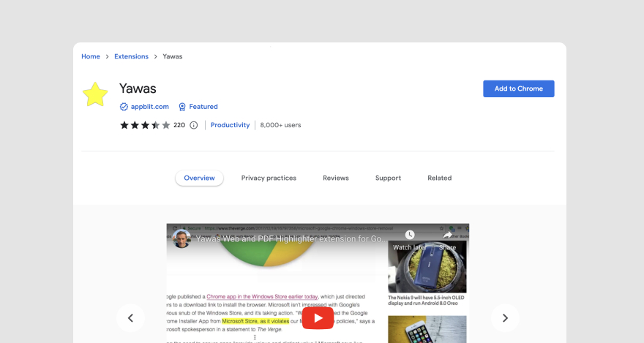Click the iPhone thumbnail in video preview
Image resolution: width=644 pixels, height=343 pixels.
tap(427, 329)
